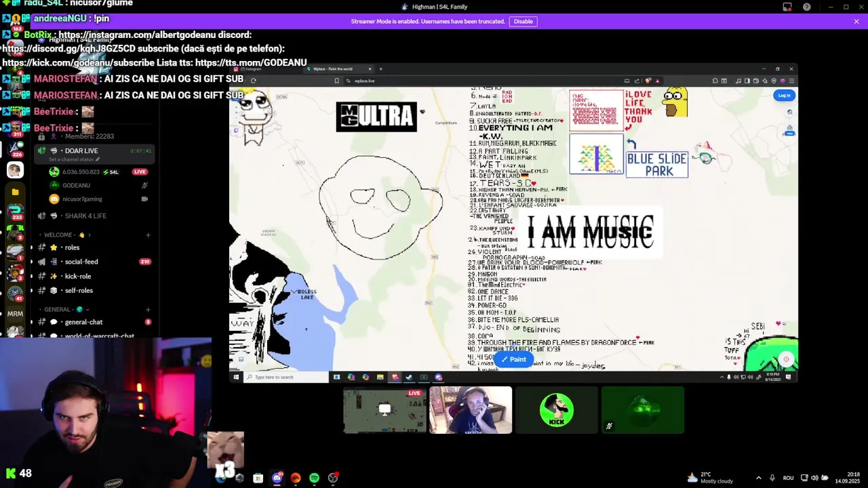The image size is (868, 488).
Task: Disable Streamer Mode in the purple banner
Action: [x=523, y=21]
